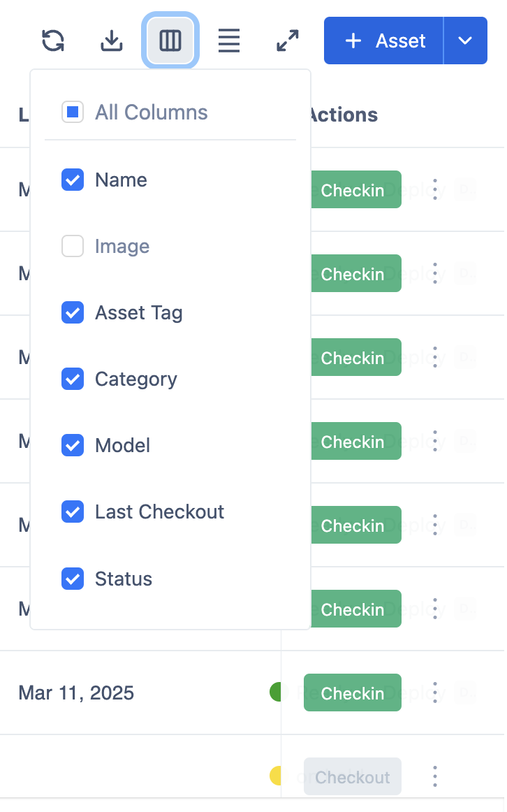
Task: Click the first row Checkin button
Action: click(x=353, y=189)
